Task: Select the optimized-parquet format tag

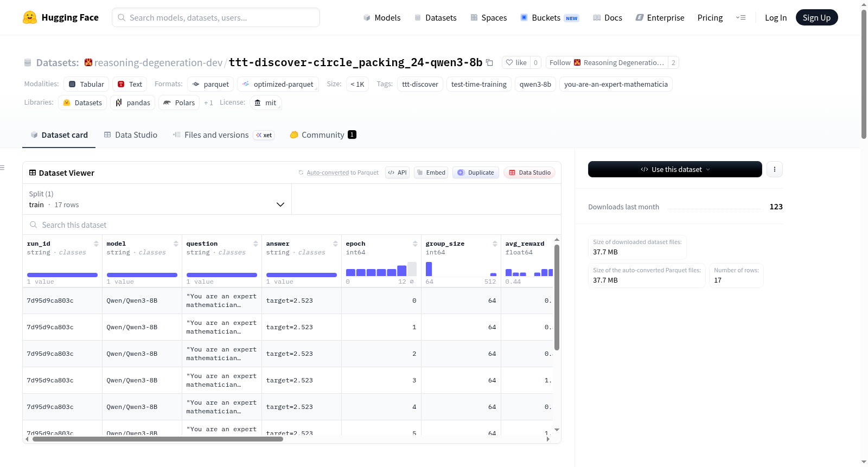Action: pos(278,84)
